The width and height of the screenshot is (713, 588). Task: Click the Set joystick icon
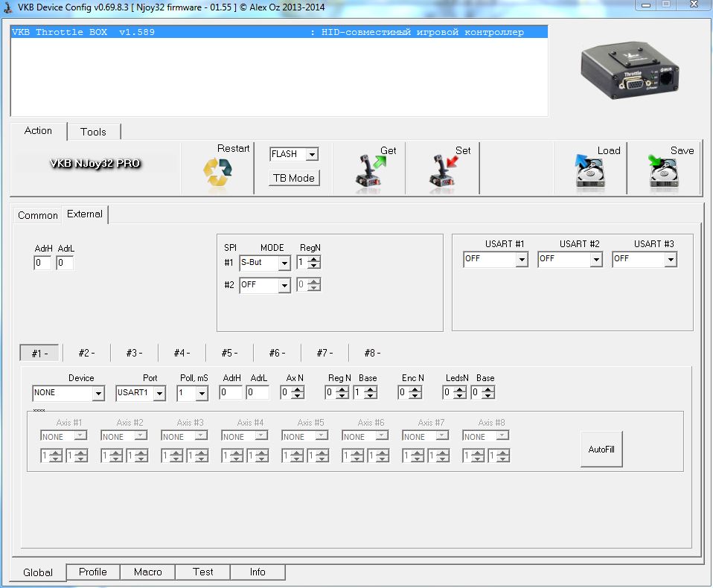(444, 171)
